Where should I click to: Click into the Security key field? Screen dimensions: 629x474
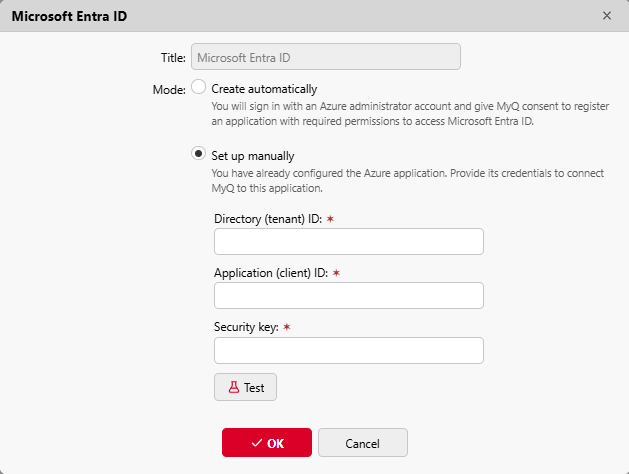tap(349, 350)
